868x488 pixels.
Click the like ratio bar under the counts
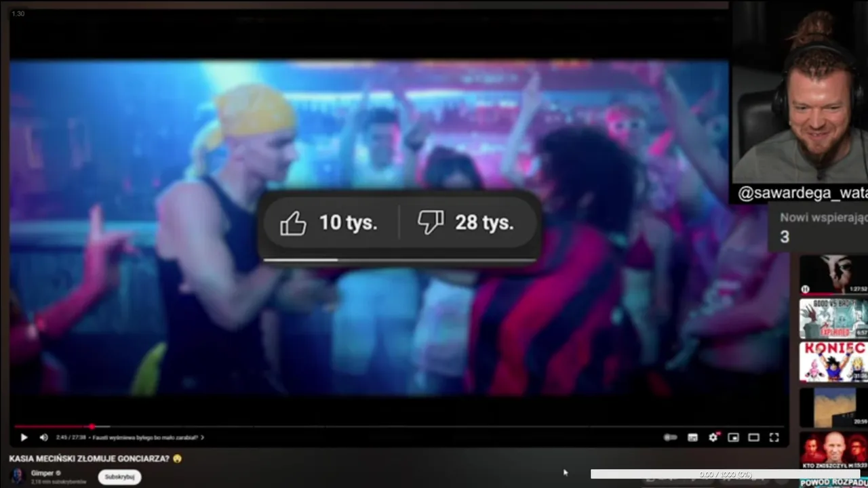[400, 260]
